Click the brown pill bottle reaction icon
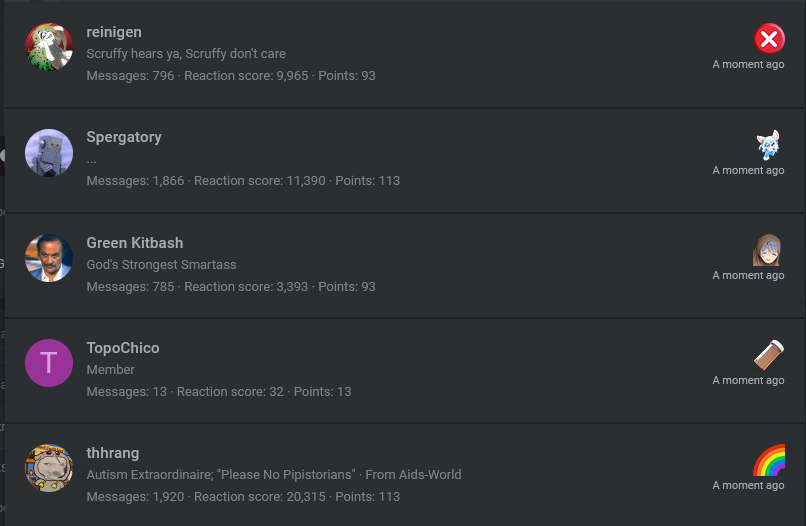The width and height of the screenshot is (806, 526). click(769, 355)
